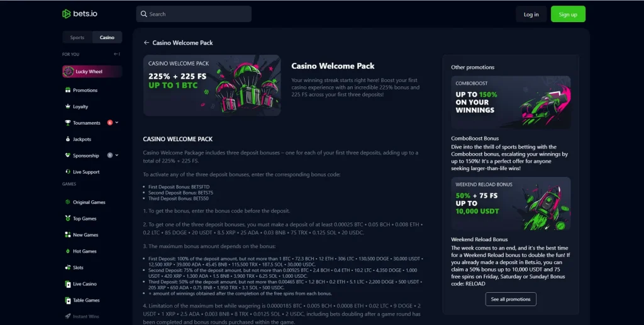Click the Sponsorship count badge
This screenshot has width=644, height=325.
[109, 155]
